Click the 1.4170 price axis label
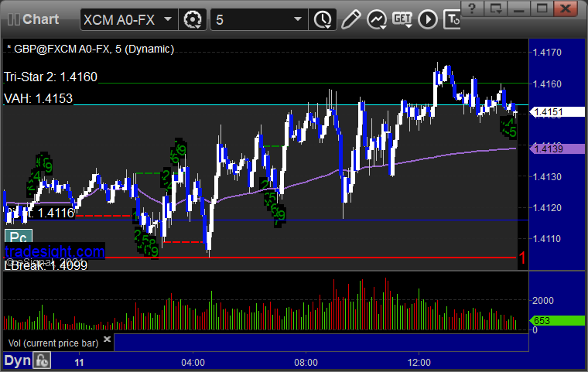 click(x=548, y=52)
